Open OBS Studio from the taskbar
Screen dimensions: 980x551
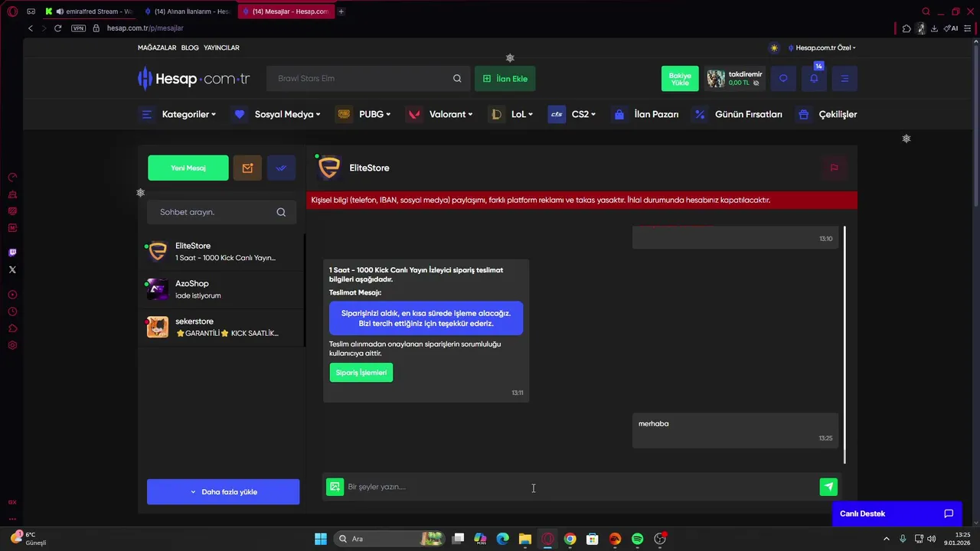point(660,539)
